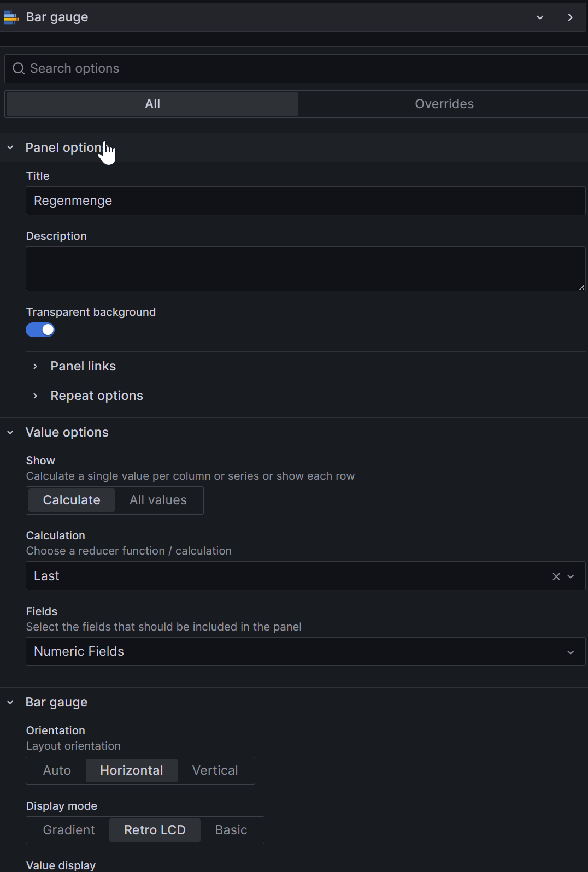Screen dimensions: 588x872
Task: Collapse the Panel options section
Action: pyautogui.click(x=10, y=148)
